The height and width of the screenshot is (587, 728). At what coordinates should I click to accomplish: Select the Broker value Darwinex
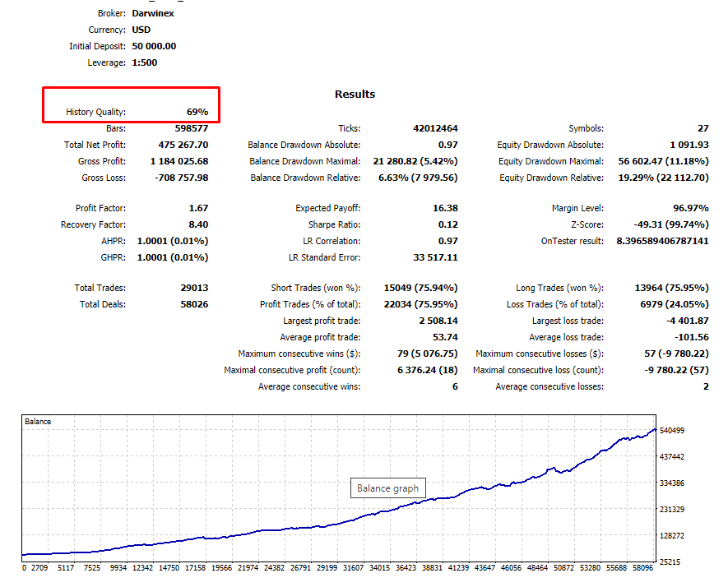click(x=153, y=13)
